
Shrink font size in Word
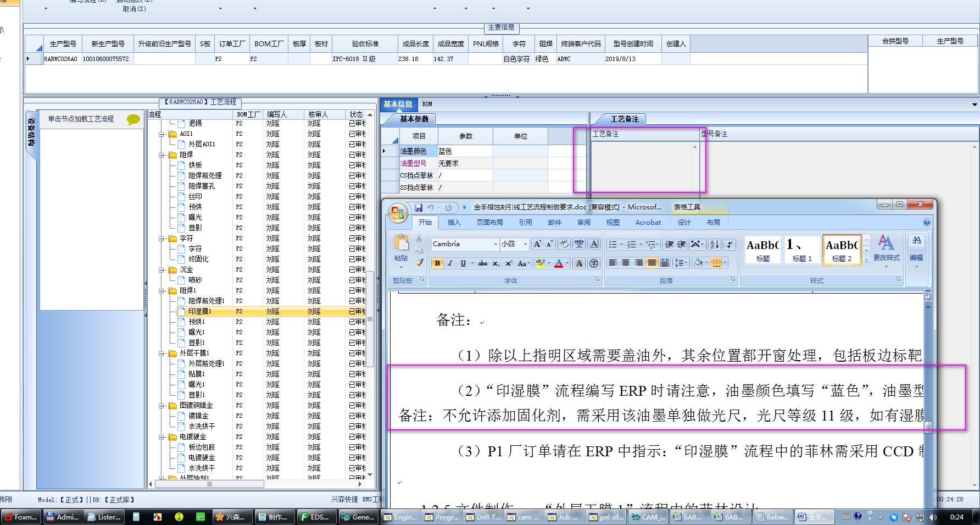(x=549, y=244)
